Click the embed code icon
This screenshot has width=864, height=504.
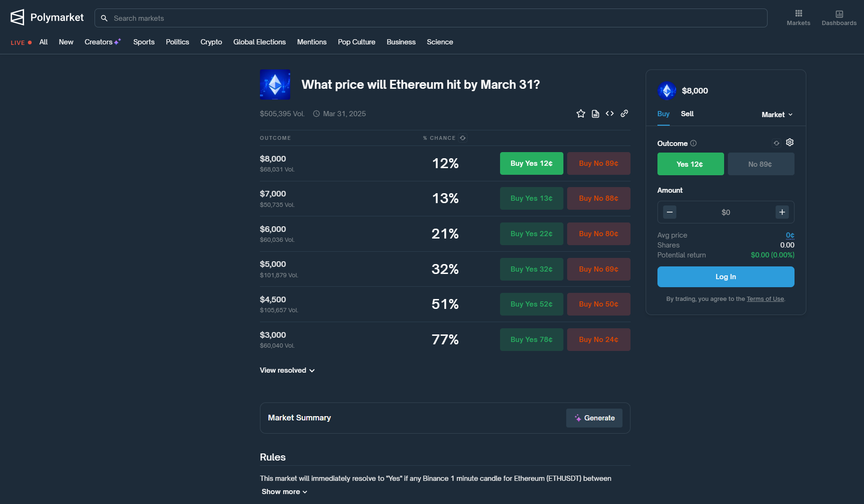(x=610, y=113)
